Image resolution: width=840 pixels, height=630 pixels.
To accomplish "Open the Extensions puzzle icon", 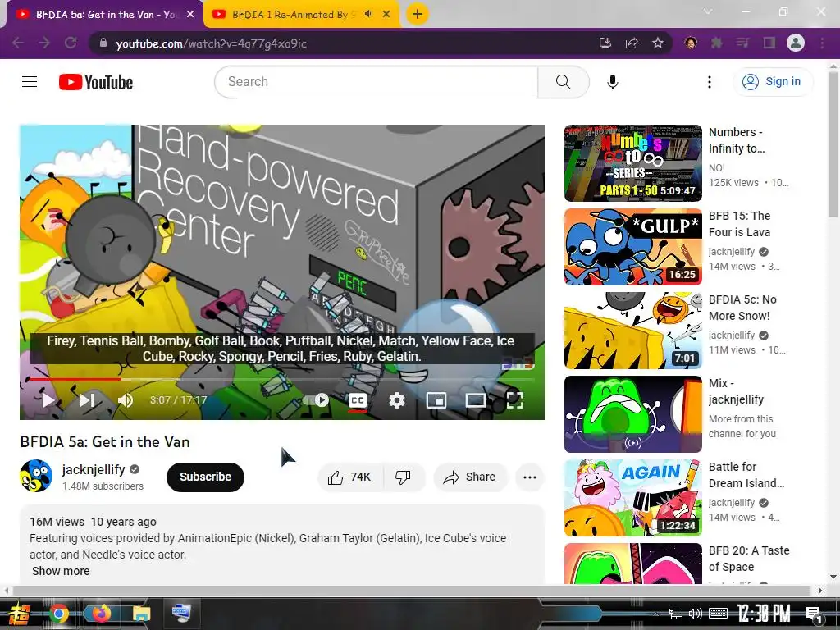I will tap(716, 43).
